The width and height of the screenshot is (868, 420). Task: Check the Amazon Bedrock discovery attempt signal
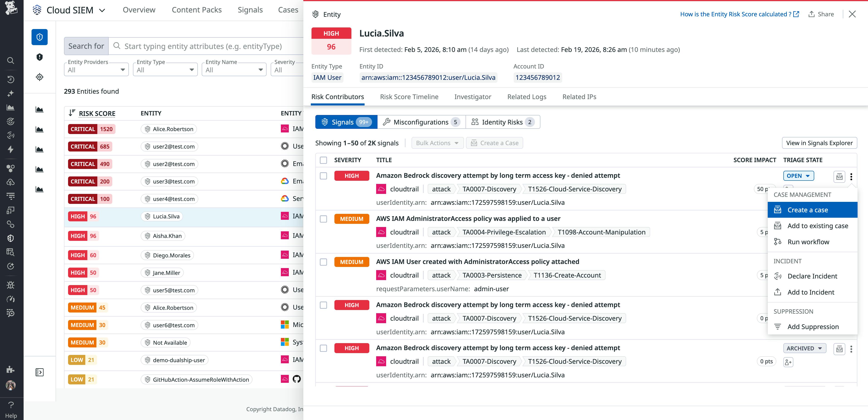tap(323, 176)
